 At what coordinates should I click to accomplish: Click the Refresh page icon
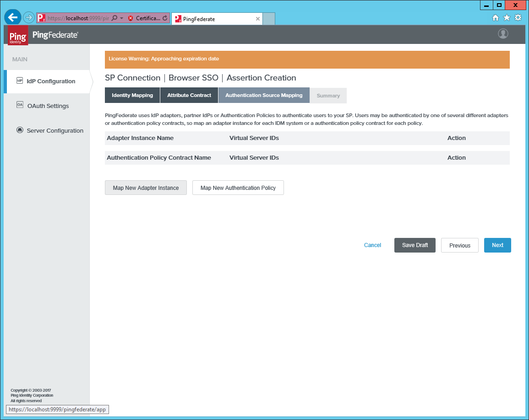[x=164, y=18]
